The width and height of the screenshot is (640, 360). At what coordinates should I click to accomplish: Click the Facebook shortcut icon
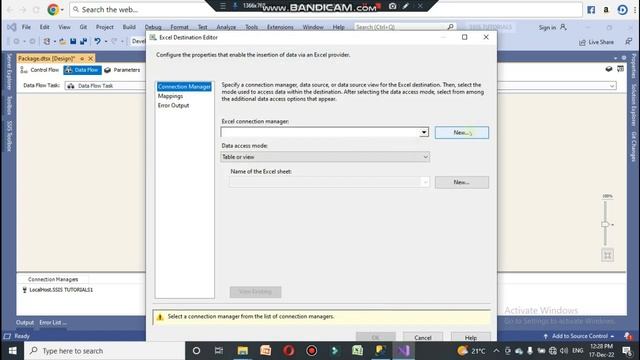click(x=591, y=10)
